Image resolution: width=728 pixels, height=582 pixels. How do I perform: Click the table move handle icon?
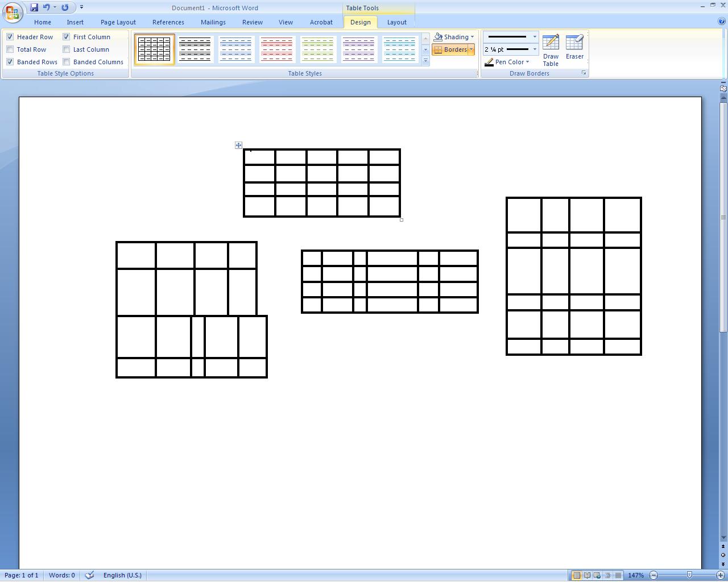[x=238, y=145]
